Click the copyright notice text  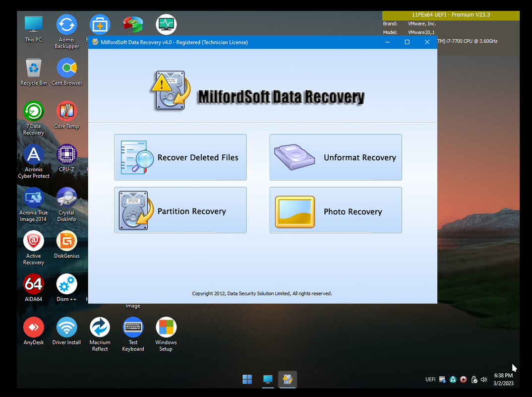coord(262,293)
